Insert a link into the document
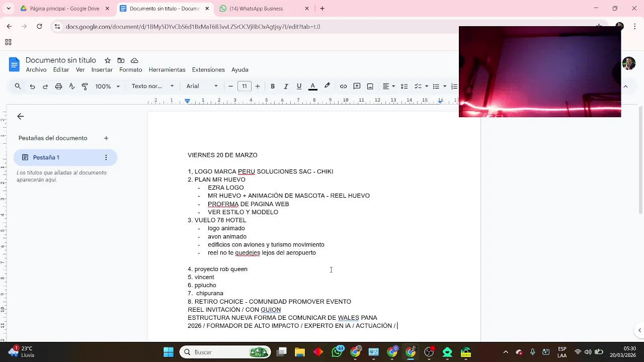This screenshot has height=362, width=644. (343, 86)
